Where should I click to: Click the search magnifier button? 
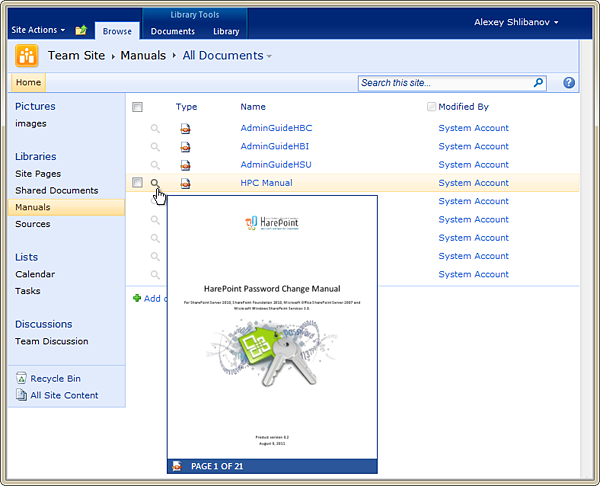tap(538, 83)
